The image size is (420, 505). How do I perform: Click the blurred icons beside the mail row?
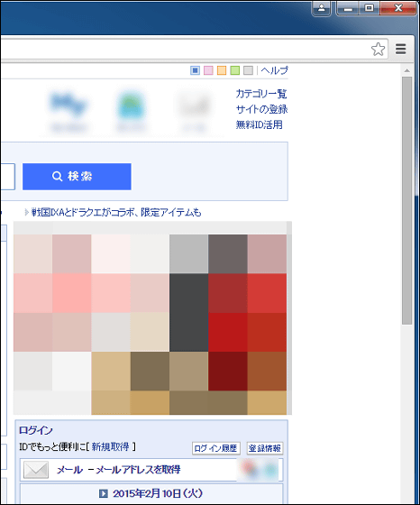pyautogui.click(x=259, y=470)
